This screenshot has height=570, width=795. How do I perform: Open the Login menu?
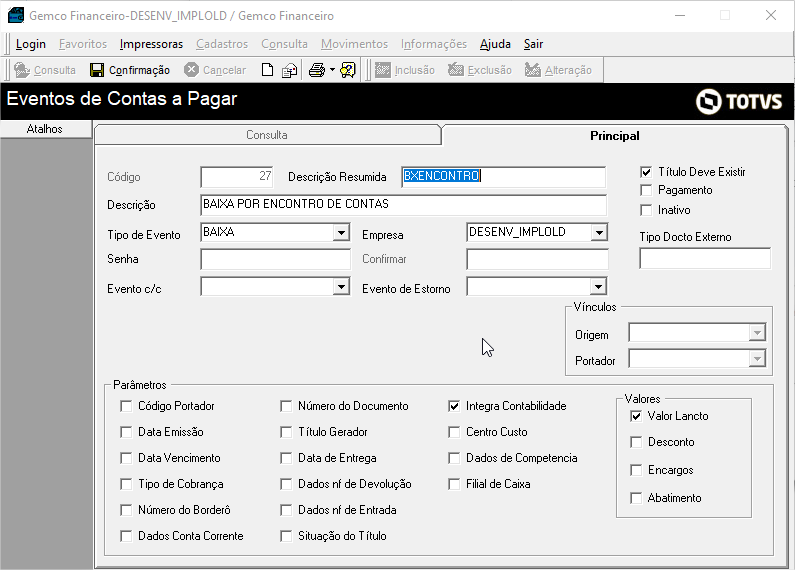coord(31,44)
